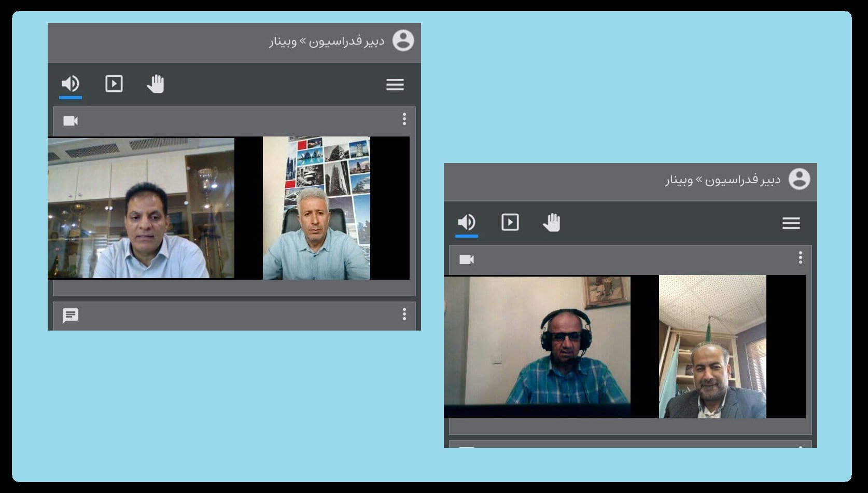Click the play-box icon in right window
The height and width of the screenshot is (493, 868).
pyautogui.click(x=510, y=222)
